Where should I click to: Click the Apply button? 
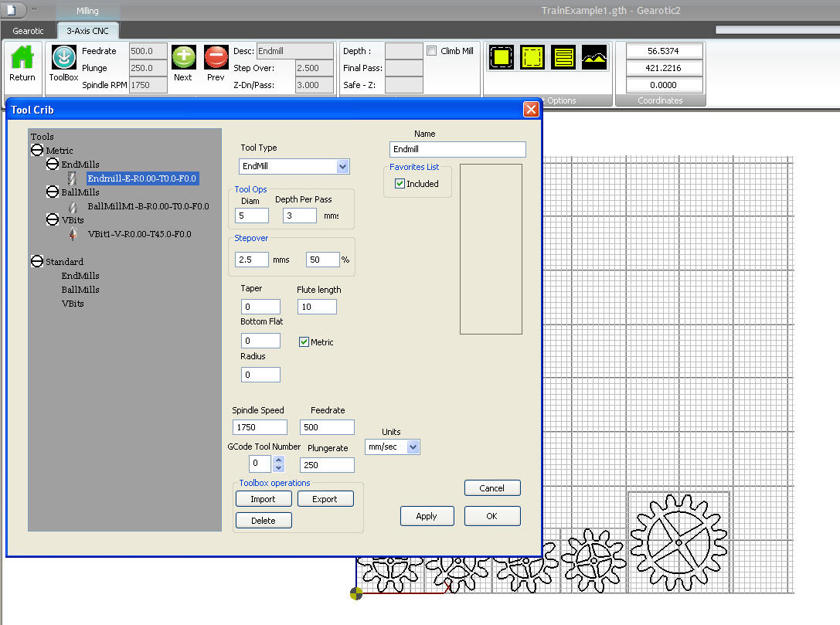426,516
